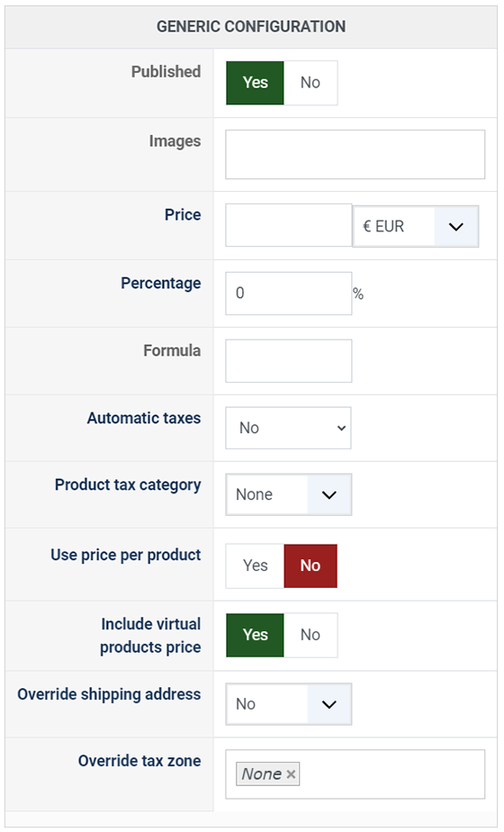Set Published to No
504x832 pixels.
pyautogui.click(x=310, y=83)
